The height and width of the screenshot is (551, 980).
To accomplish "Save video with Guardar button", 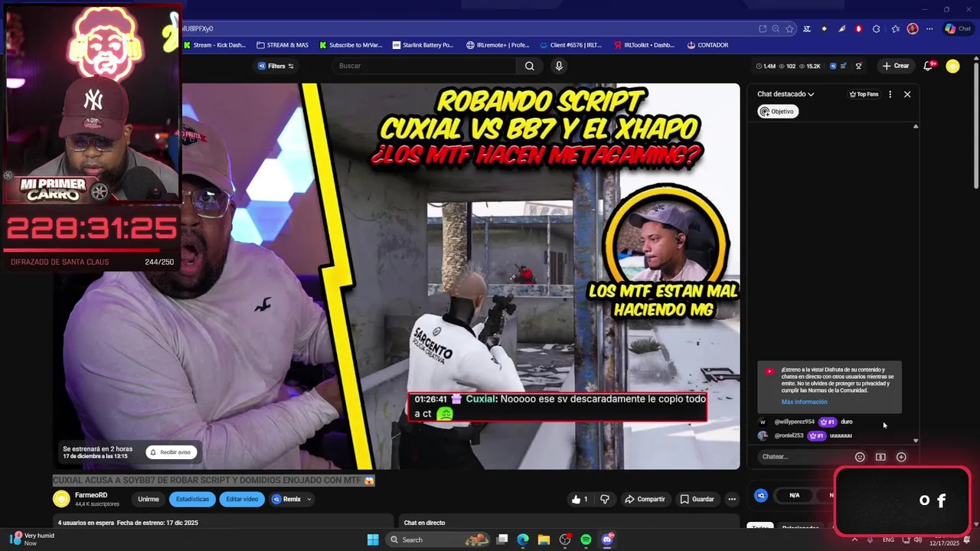I will pyautogui.click(x=697, y=499).
